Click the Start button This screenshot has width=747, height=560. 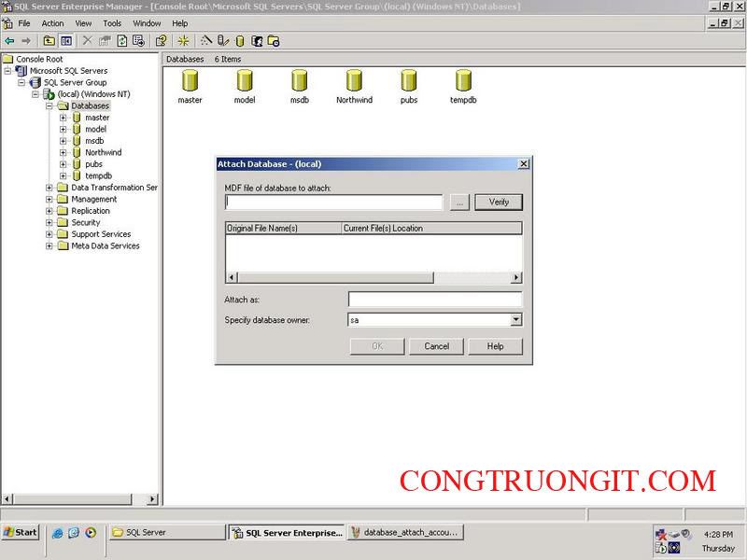pos(21,532)
